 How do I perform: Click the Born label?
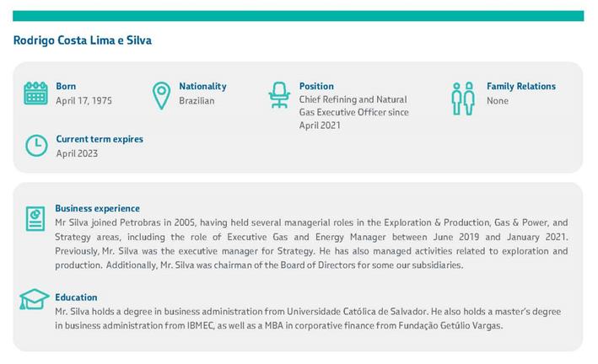pos(66,86)
